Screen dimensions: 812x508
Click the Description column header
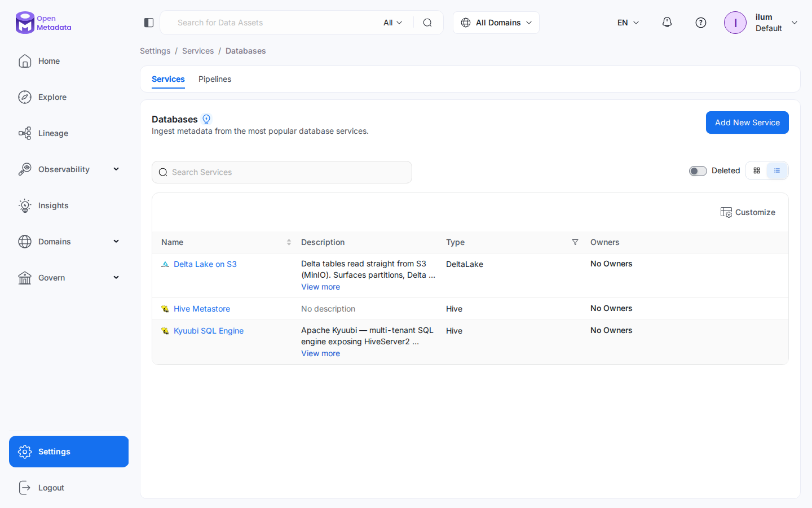pyautogui.click(x=323, y=242)
